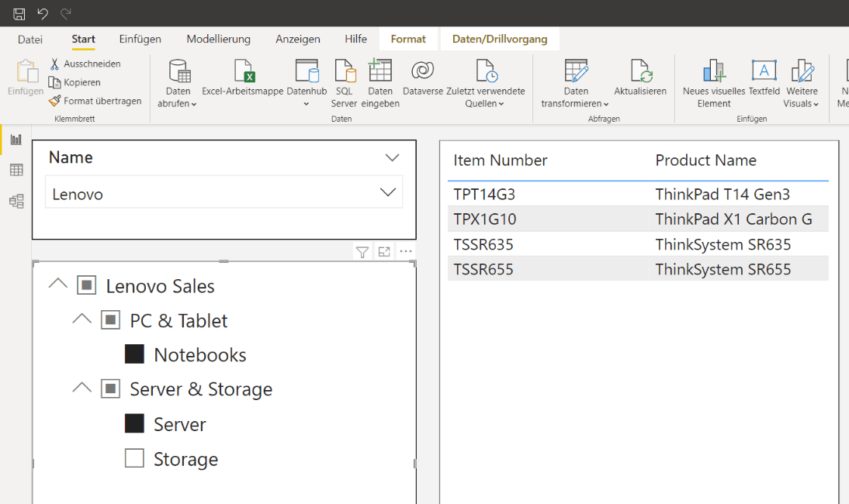The width and height of the screenshot is (849, 504).
Task: Collapse the Lenovo Sales tree node
Action: click(x=57, y=285)
